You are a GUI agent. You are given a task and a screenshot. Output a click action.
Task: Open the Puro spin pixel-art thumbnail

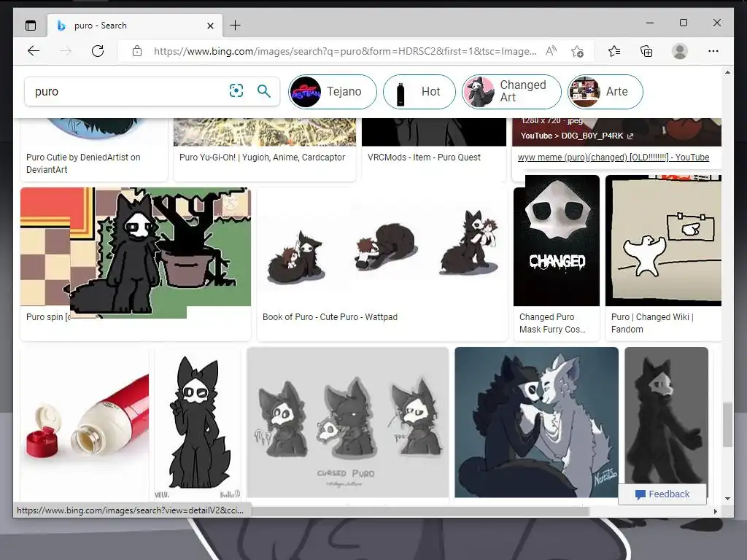(136, 252)
